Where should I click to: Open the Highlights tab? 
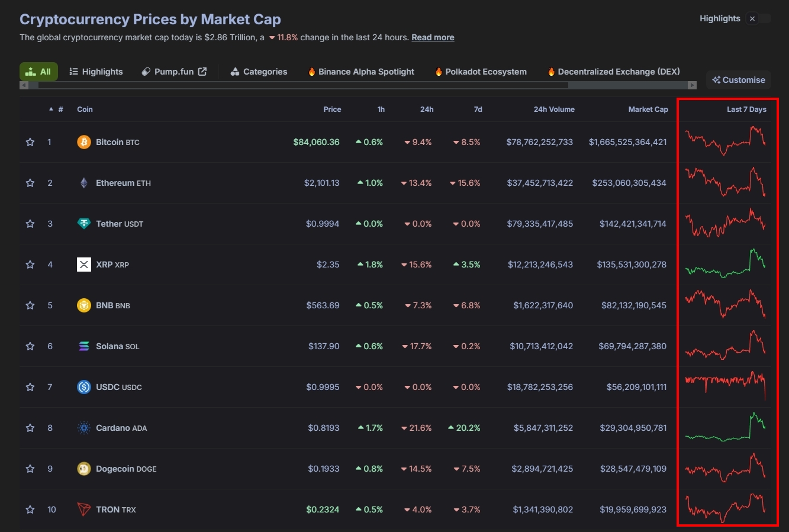click(x=96, y=72)
